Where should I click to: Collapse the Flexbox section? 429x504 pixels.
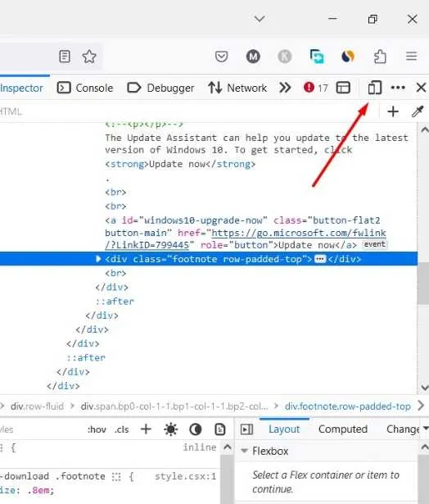(244, 451)
